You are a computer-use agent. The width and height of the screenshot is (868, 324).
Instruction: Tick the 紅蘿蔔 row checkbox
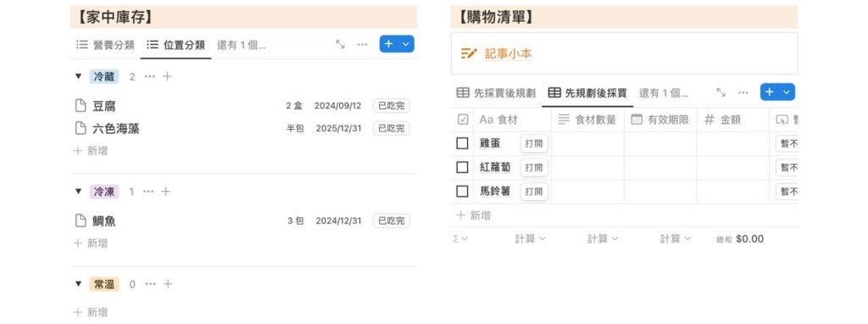[462, 167]
